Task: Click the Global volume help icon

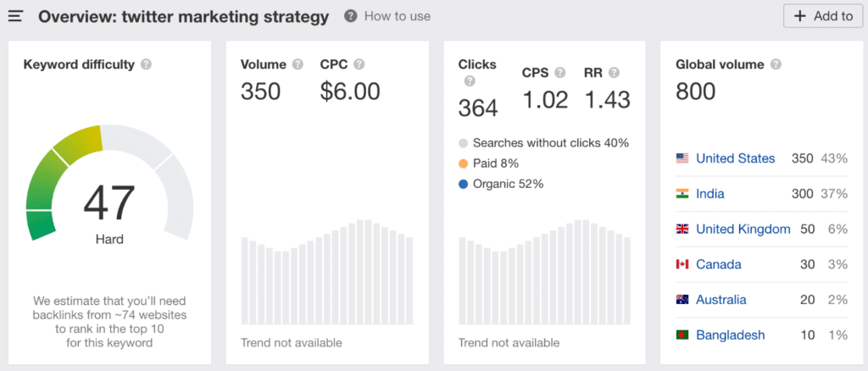Action: (776, 64)
